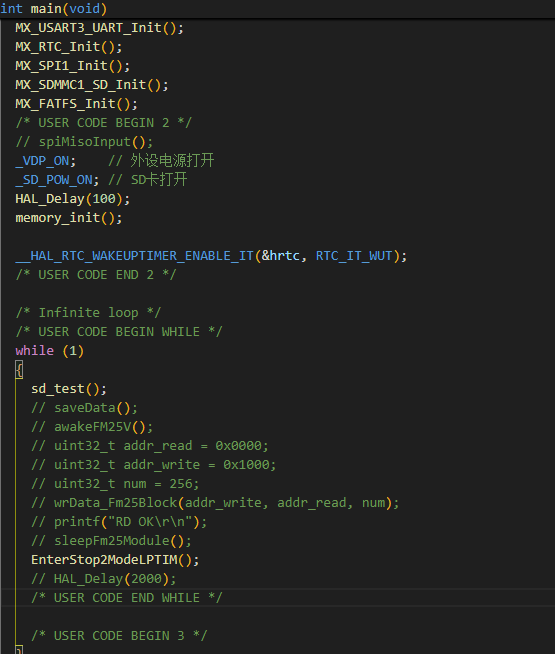Click the MX_USART3_UART_Init() line

pyautogui.click(x=99, y=28)
